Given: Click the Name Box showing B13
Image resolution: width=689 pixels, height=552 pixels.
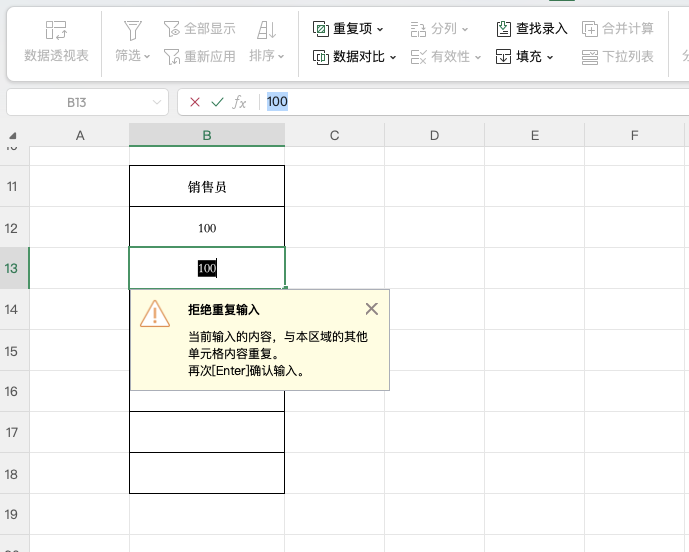Looking at the screenshot, I should tap(87, 102).
